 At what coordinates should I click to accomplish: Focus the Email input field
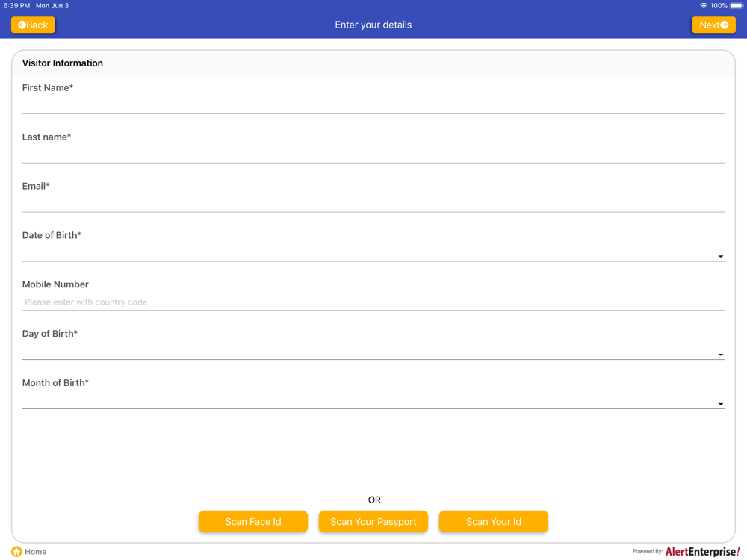373,202
